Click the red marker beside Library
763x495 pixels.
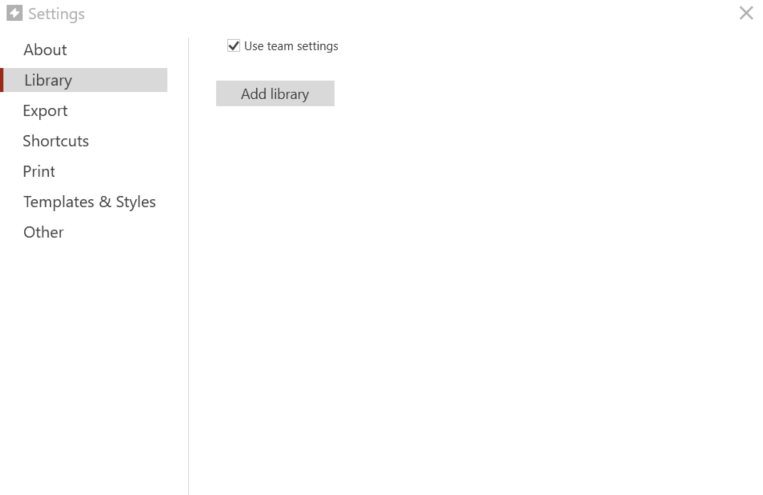(2, 80)
